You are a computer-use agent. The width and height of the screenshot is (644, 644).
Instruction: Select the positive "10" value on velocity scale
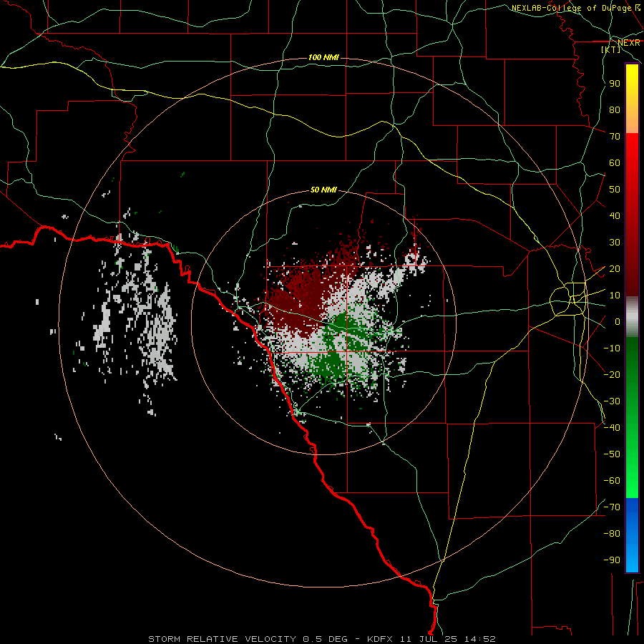click(615, 296)
